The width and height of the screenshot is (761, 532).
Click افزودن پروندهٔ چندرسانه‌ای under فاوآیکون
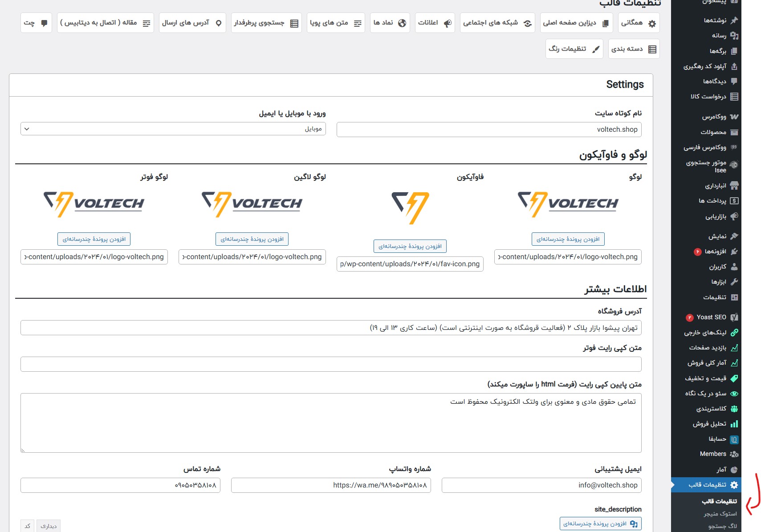[410, 246]
